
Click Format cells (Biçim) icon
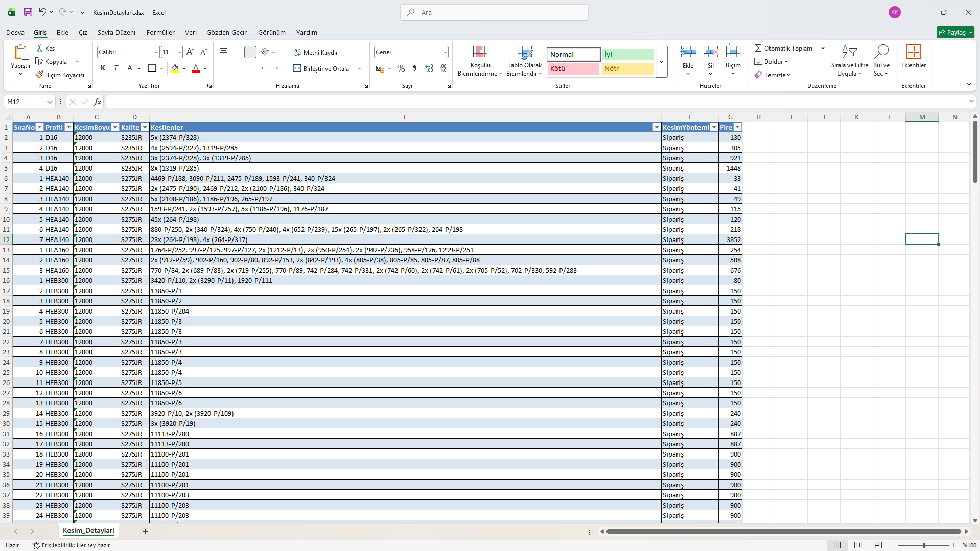pyautogui.click(x=733, y=52)
